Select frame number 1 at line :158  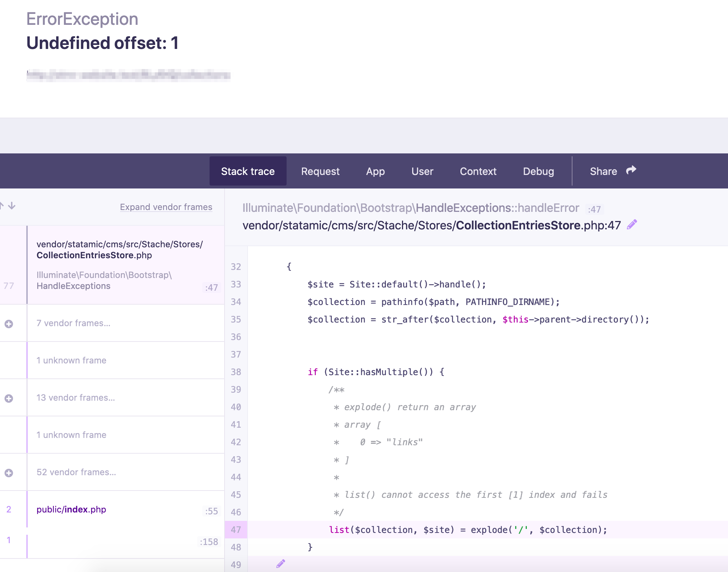tap(112, 544)
